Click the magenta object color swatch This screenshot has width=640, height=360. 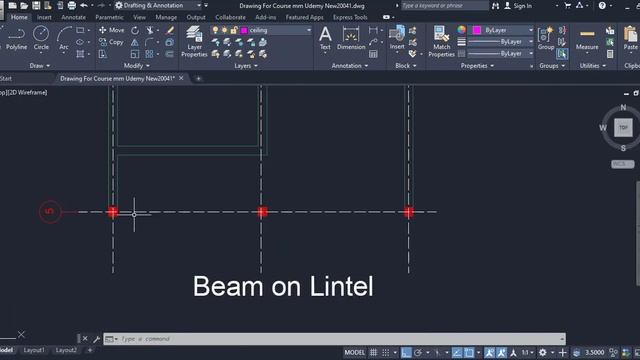(476, 30)
